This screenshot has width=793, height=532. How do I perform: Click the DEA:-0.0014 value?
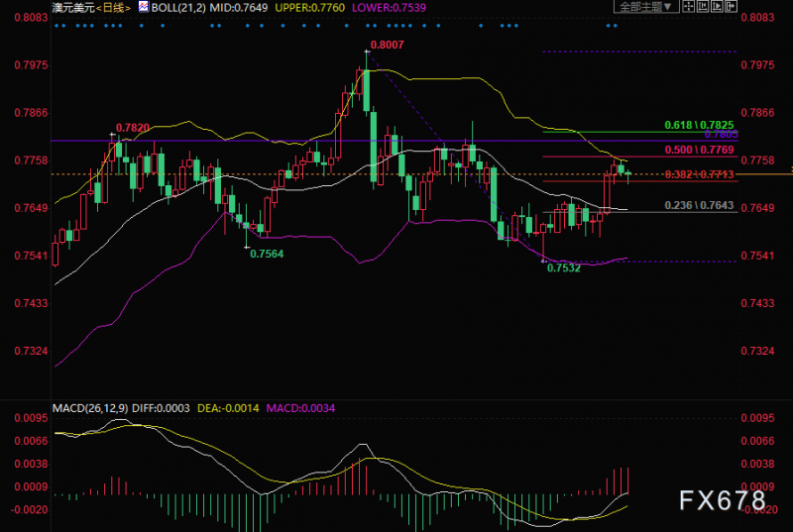click(228, 408)
